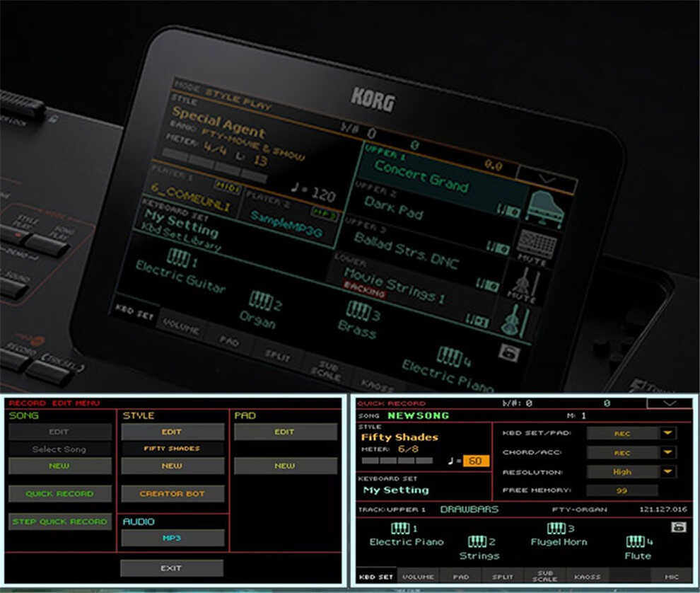Launch Creator Bot
The width and height of the screenshot is (700, 593).
pos(173,494)
